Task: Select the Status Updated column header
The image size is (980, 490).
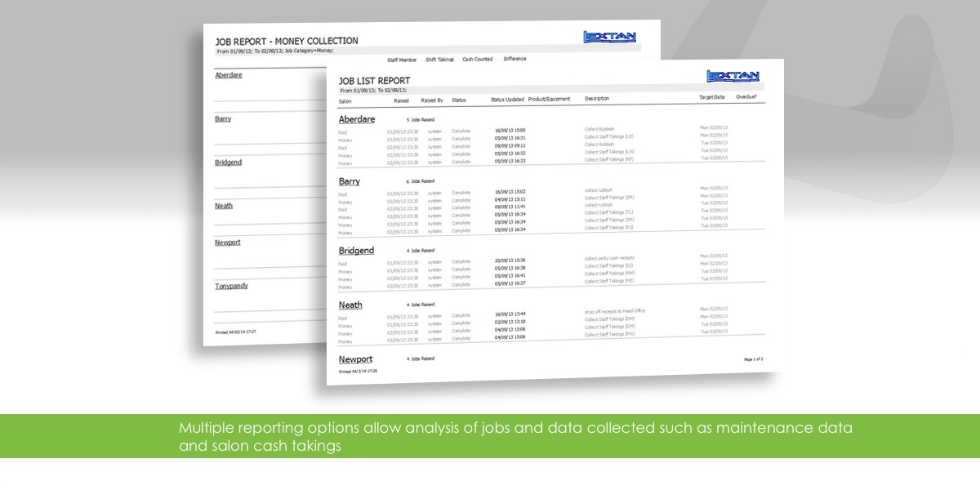Action: pos(507,100)
